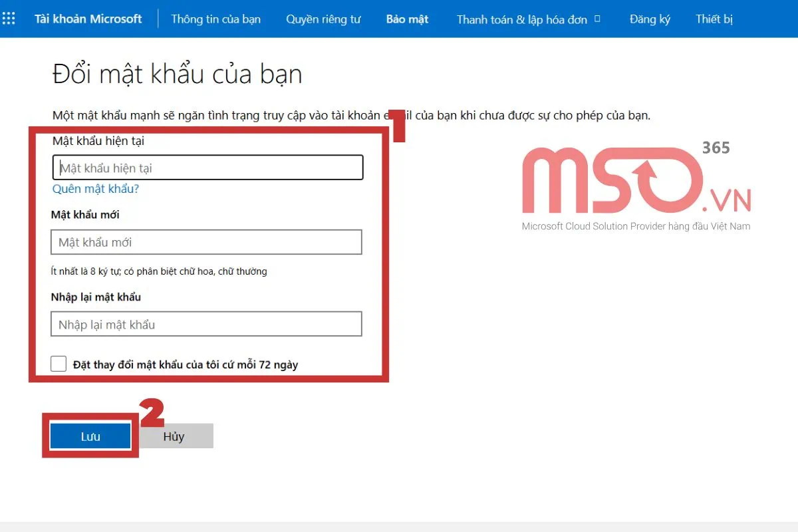Image resolution: width=798 pixels, height=532 pixels.
Task: Open the Thiết bị menu item
Action: tap(714, 19)
